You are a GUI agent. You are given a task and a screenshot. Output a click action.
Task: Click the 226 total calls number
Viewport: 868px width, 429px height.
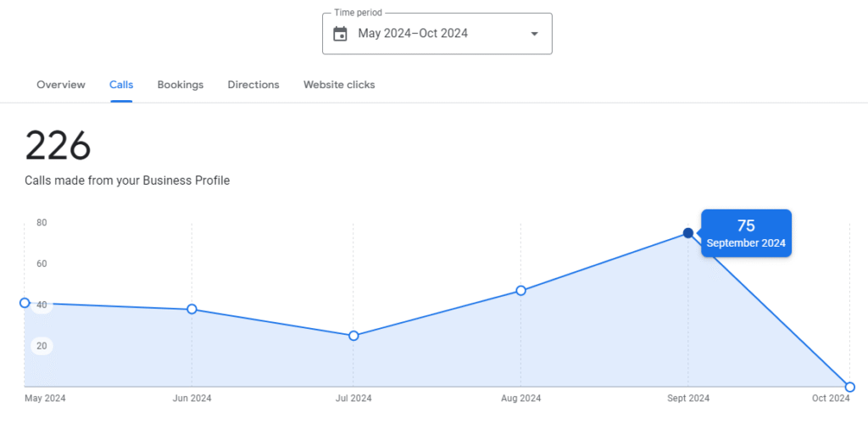pos(58,146)
